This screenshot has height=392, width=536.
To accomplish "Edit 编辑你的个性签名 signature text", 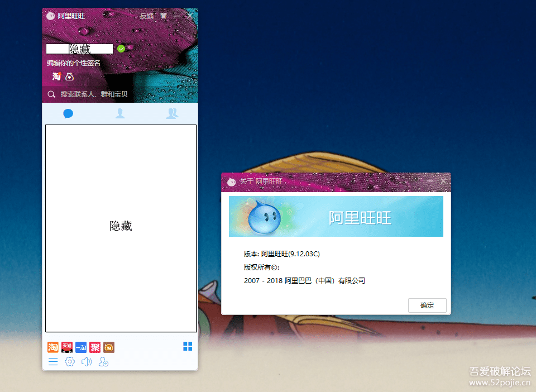I will coord(74,63).
